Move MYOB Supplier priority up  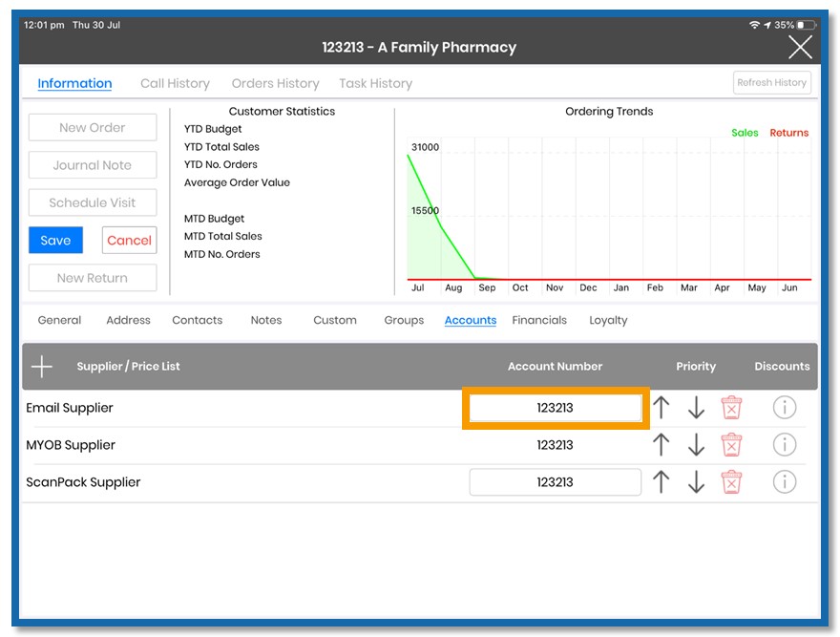[661, 444]
